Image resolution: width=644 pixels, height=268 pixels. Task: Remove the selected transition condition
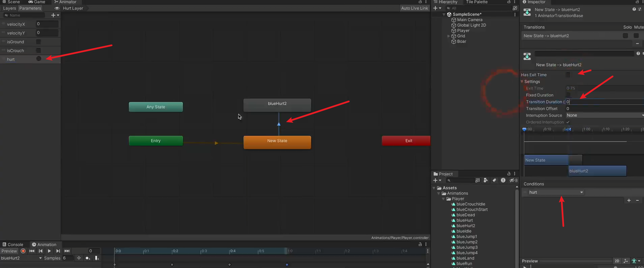point(637,200)
